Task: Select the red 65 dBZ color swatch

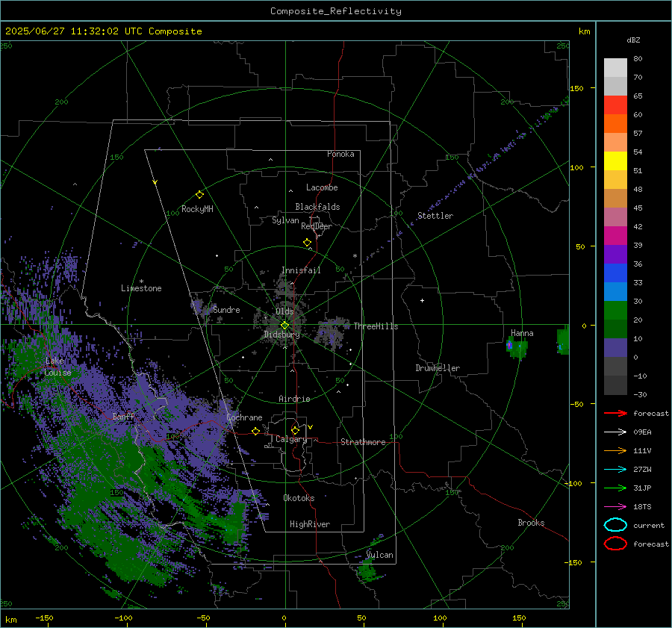Action: point(615,105)
